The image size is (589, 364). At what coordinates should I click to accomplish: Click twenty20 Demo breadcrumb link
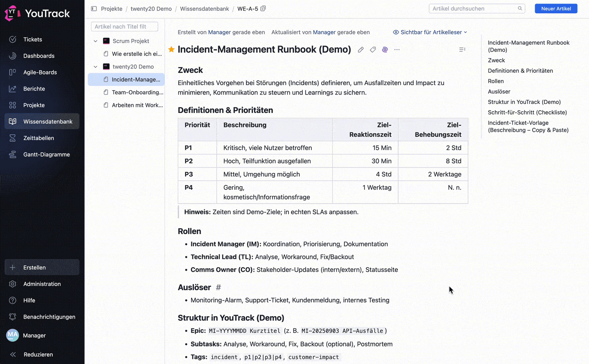point(151,9)
